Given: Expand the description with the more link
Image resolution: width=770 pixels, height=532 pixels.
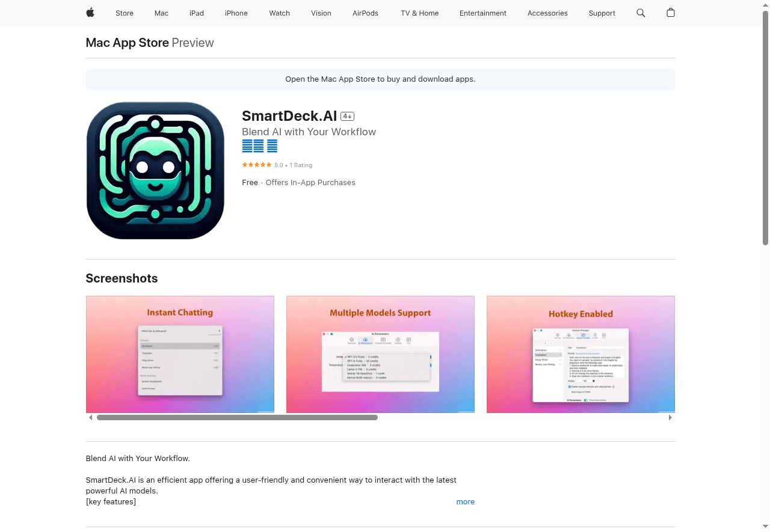Looking at the screenshot, I should 465,501.
